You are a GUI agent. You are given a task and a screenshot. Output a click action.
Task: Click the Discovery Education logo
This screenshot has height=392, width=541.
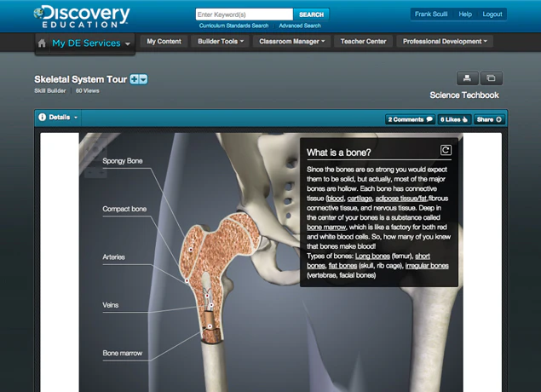(82, 16)
